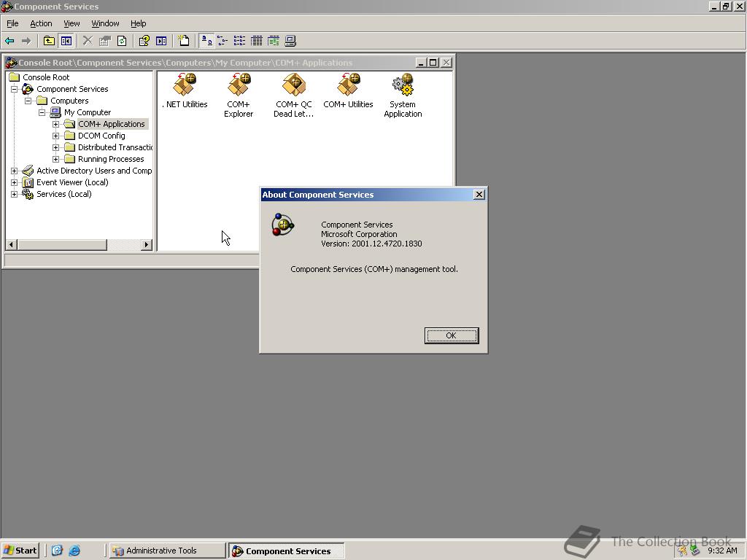
Task: Click the computer icon at toolbar end
Action: click(290, 41)
